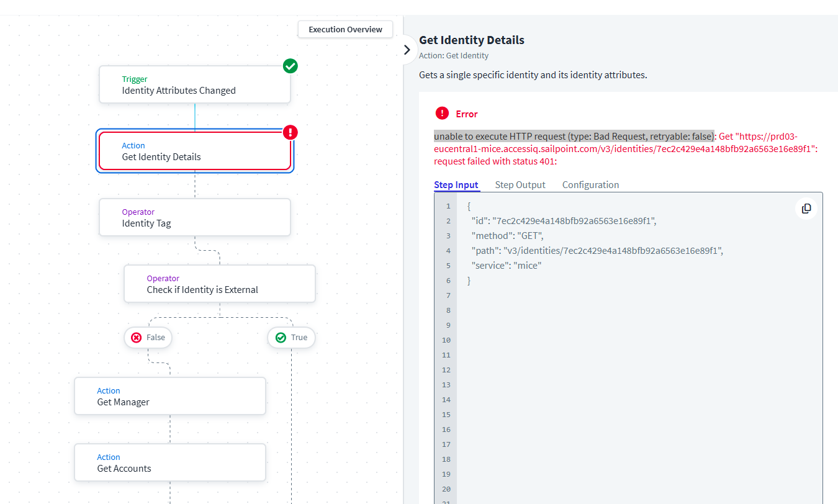Click the copy-to-clipboard icon in Step Input
The height and width of the screenshot is (504, 838).
(x=806, y=209)
